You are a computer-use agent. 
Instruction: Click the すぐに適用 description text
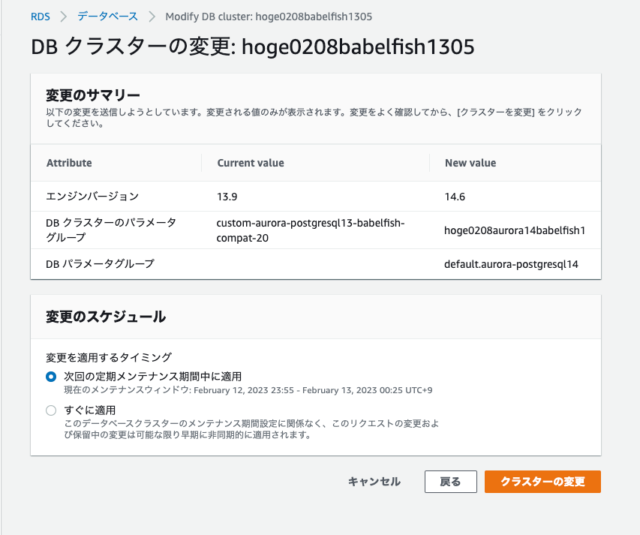(251, 429)
